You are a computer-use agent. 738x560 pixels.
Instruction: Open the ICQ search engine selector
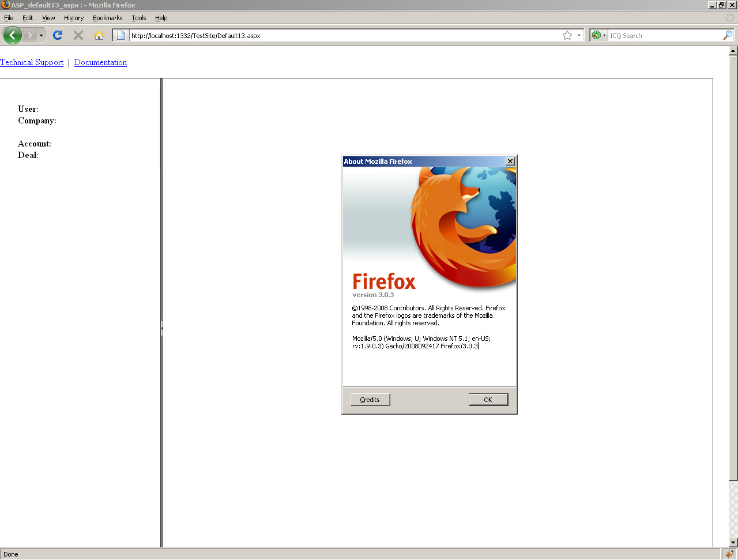(598, 35)
